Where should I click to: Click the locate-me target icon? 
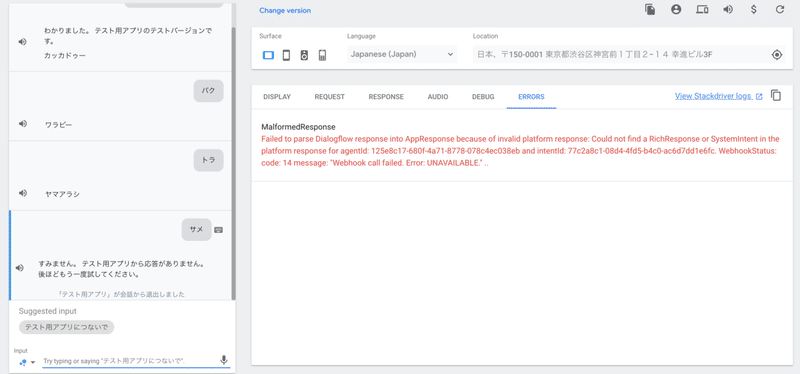(x=777, y=55)
